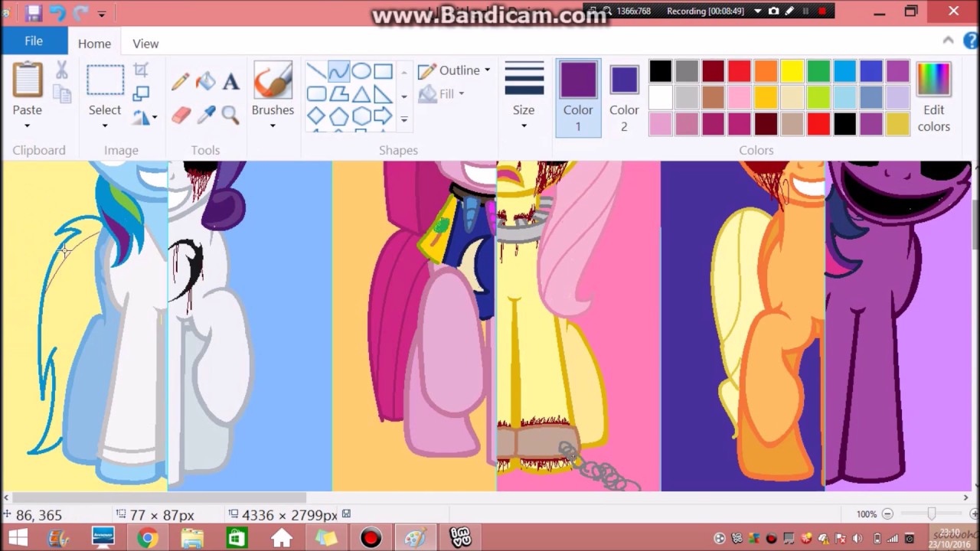This screenshot has width=980, height=551.
Task: Open the Windows Start menu
Action: 18,538
